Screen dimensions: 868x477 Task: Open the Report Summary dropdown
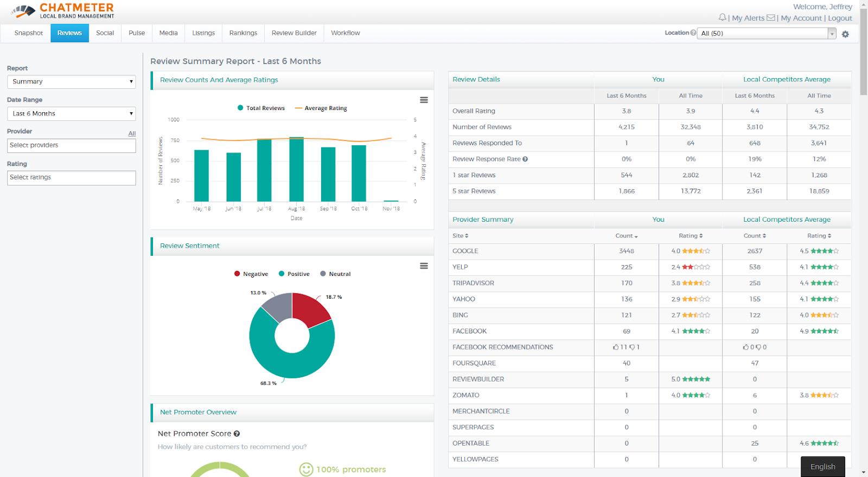click(71, 82)
